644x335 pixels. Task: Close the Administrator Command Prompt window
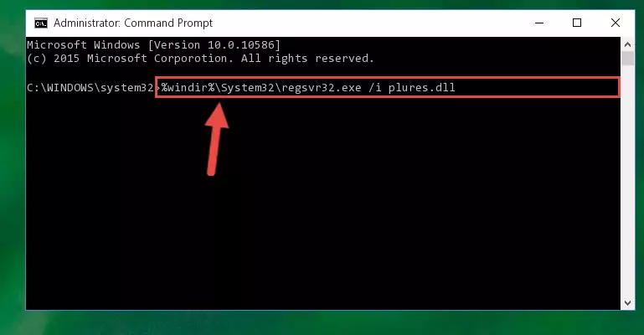(x=615, y=23)
